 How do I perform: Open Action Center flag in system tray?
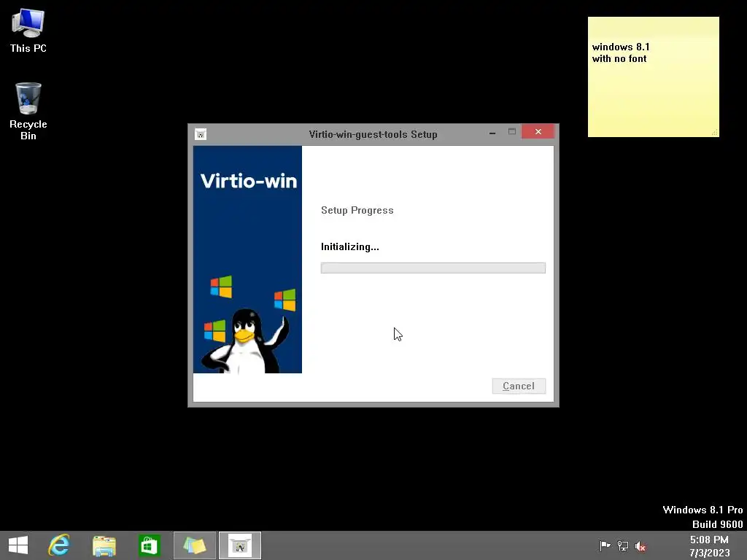(605, 545)
